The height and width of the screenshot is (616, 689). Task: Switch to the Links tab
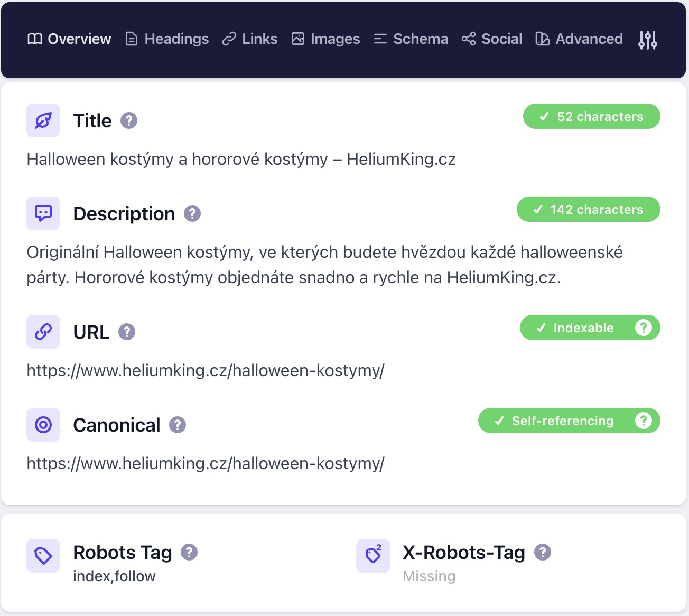250,39
